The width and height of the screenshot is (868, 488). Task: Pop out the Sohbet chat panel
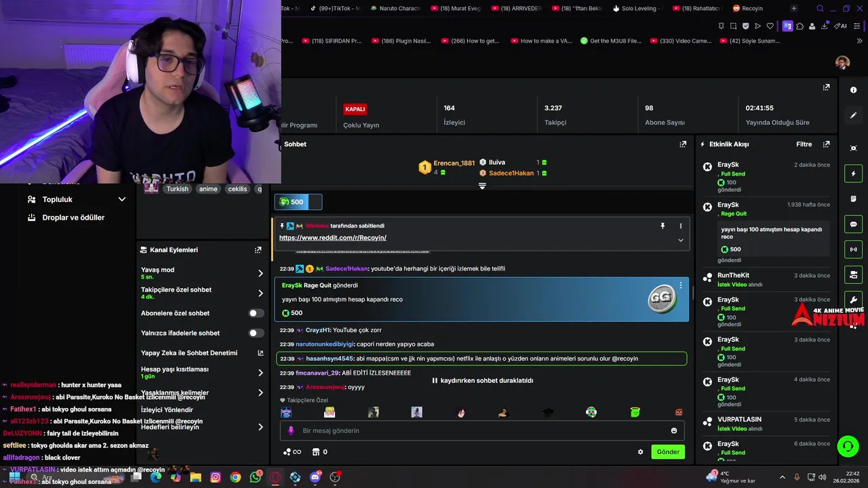[683, 144]
